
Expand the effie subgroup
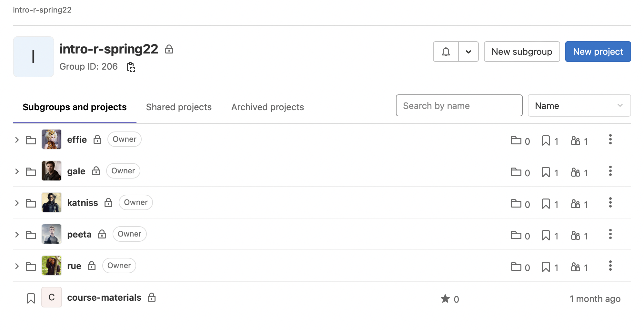(x=17, y=140)
